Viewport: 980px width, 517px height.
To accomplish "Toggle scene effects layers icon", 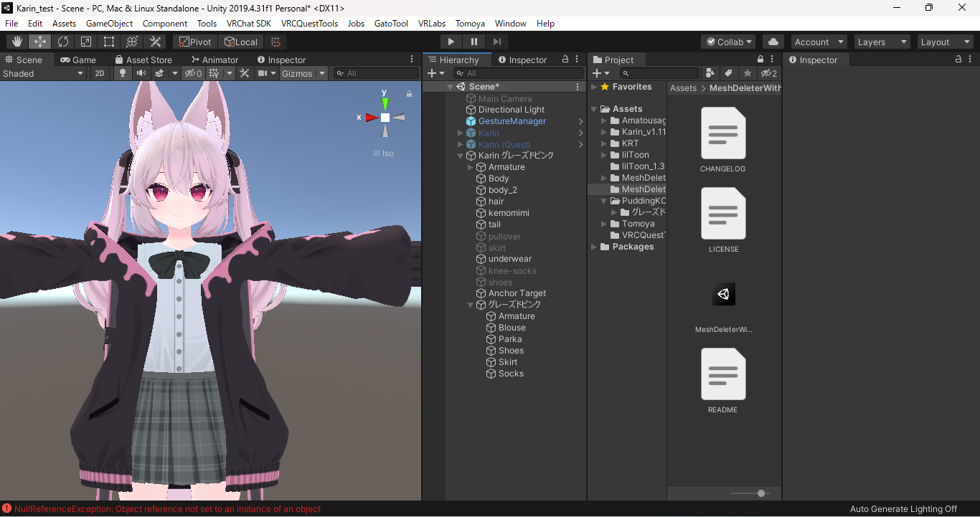I will tap(159, 73).
